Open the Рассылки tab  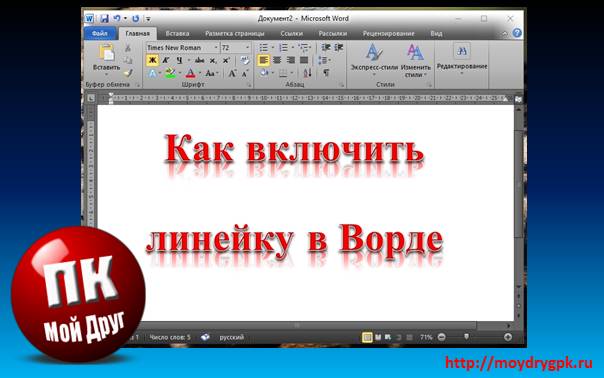coord(333,34)
